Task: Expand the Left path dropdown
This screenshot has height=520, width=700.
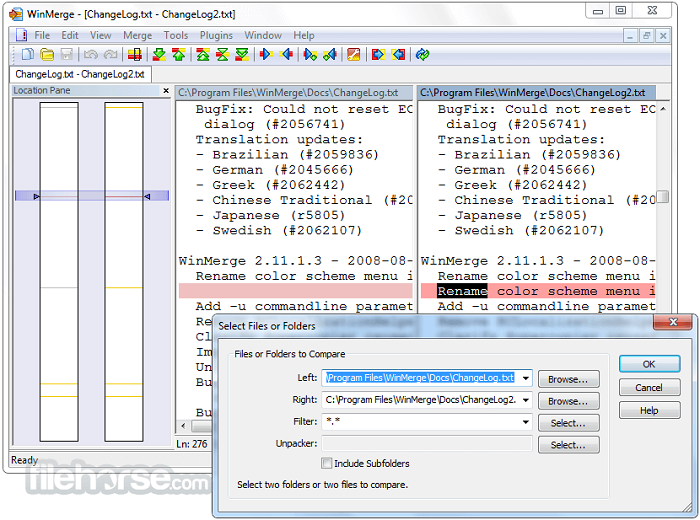Action: click(525, 378)
